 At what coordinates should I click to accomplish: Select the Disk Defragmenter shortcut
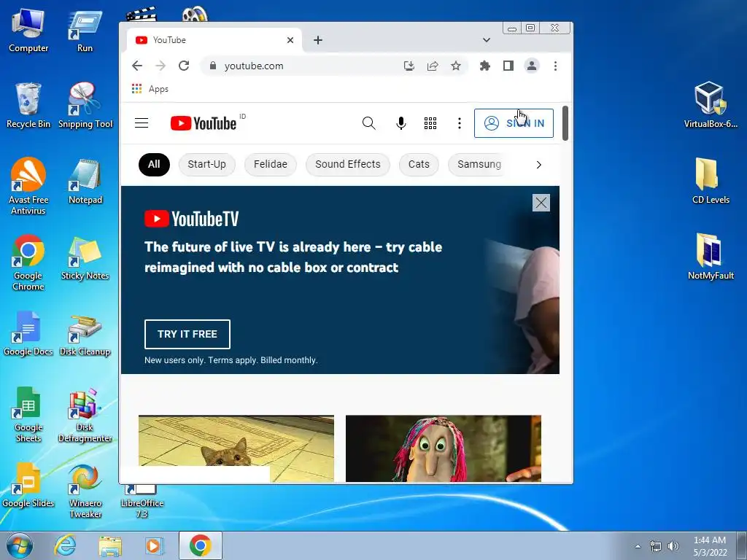[85, 415]
